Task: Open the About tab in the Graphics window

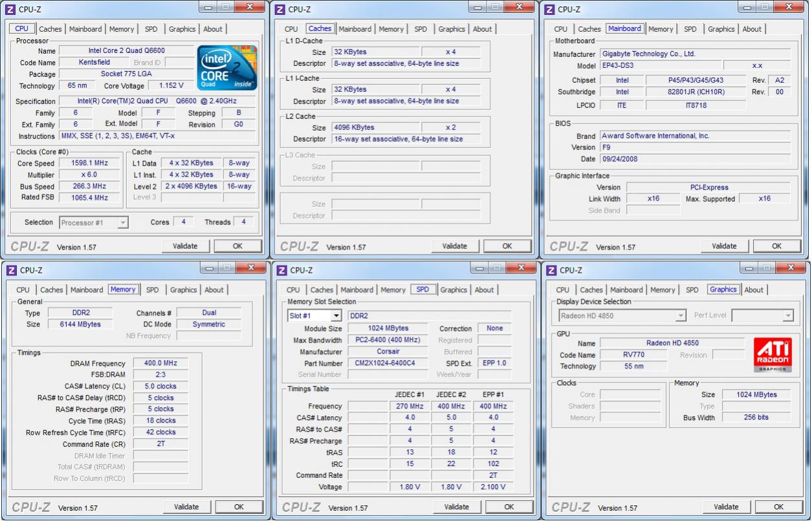Action: click(x=754, y=290)
